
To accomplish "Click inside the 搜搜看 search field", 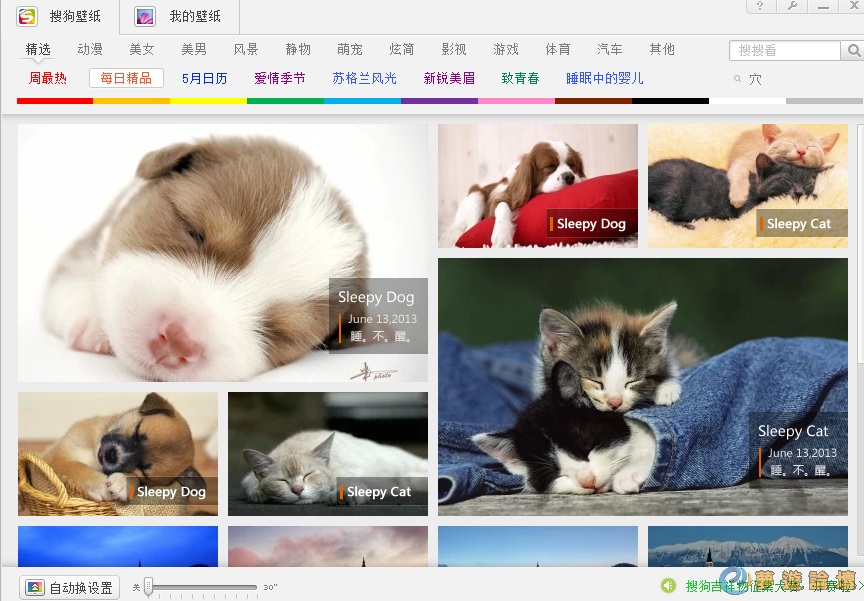I will tap(784, 50).
